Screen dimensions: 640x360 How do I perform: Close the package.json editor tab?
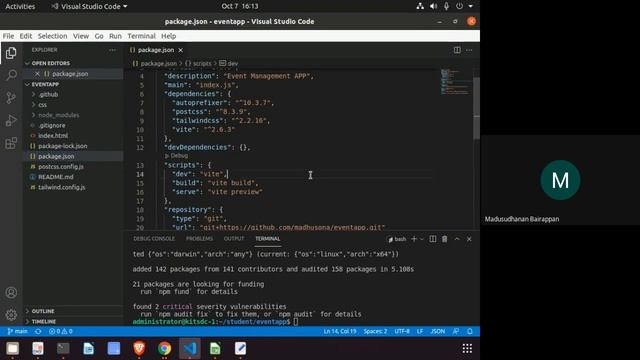click(x=180, y=50)
